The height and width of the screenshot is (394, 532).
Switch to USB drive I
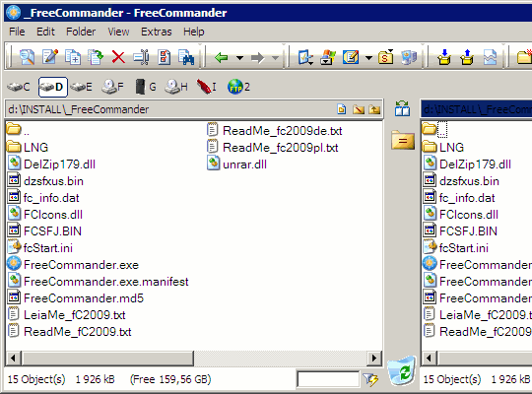click(x=206, y=88)
